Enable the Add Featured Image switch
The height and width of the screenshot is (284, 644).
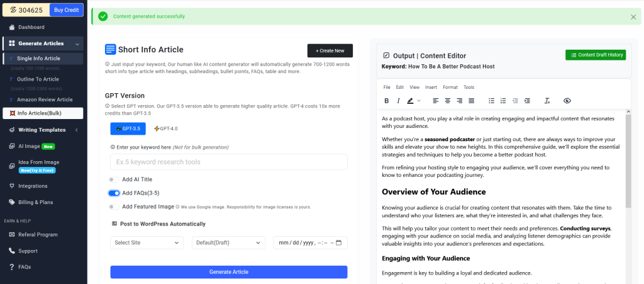click(114, 207)
